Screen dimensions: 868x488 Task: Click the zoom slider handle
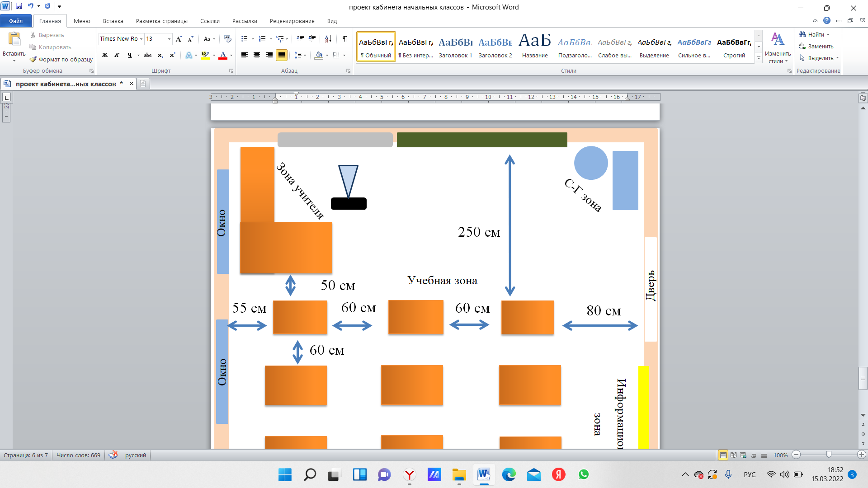(829, 455)
